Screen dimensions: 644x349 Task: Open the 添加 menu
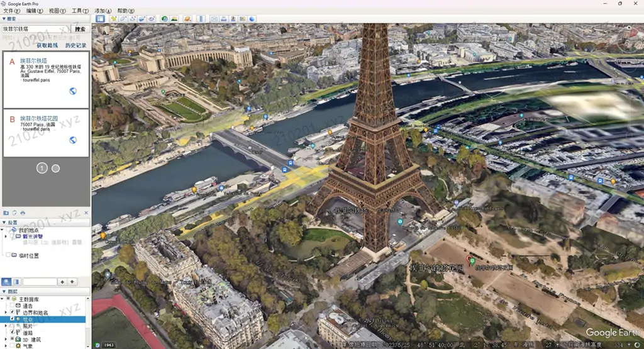(x=103, y=11)
